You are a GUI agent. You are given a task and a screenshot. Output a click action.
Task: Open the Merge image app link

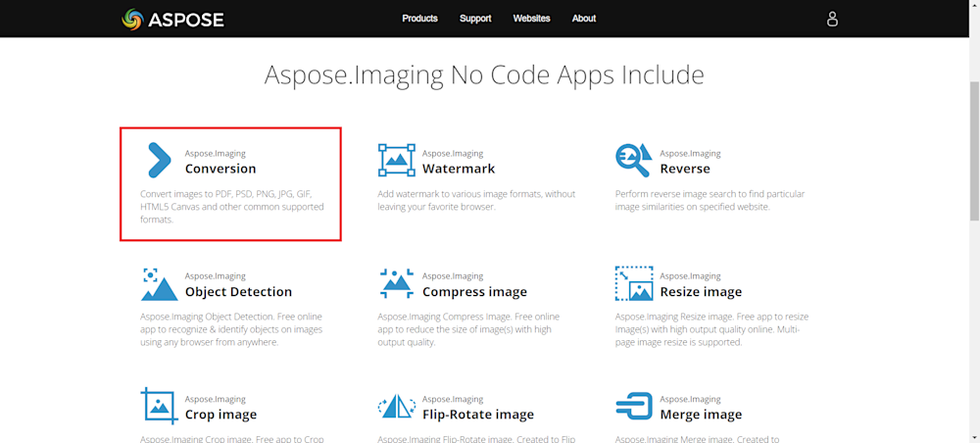point(702,415)
